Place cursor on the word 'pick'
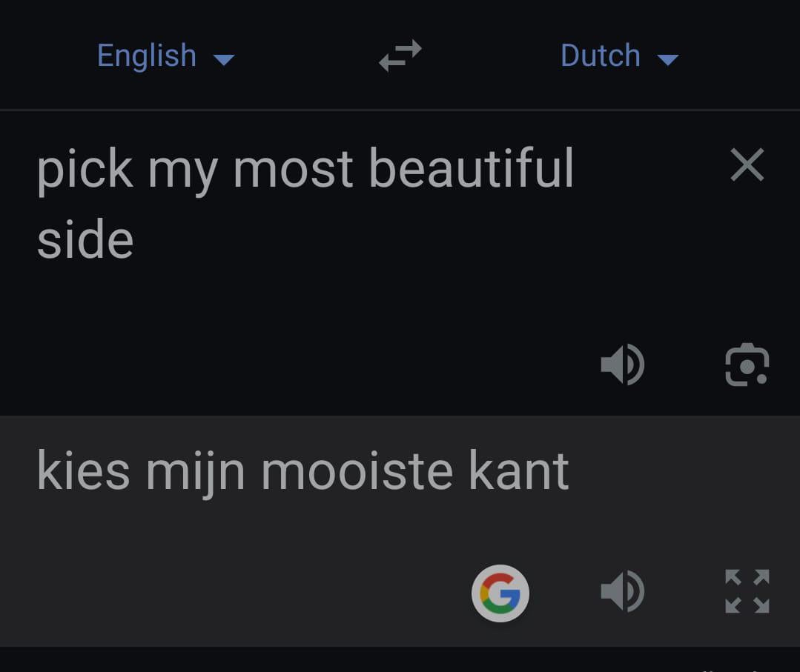Viewport: 800px width, 672px height. (85, 169)
